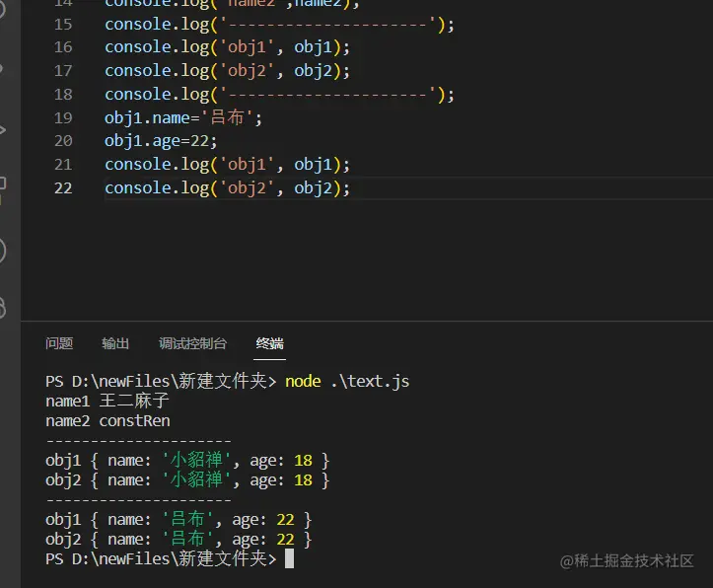
Task: Place cursor in line 22 console.log('obj2', obj2)
Action: [x=228, y=188]
